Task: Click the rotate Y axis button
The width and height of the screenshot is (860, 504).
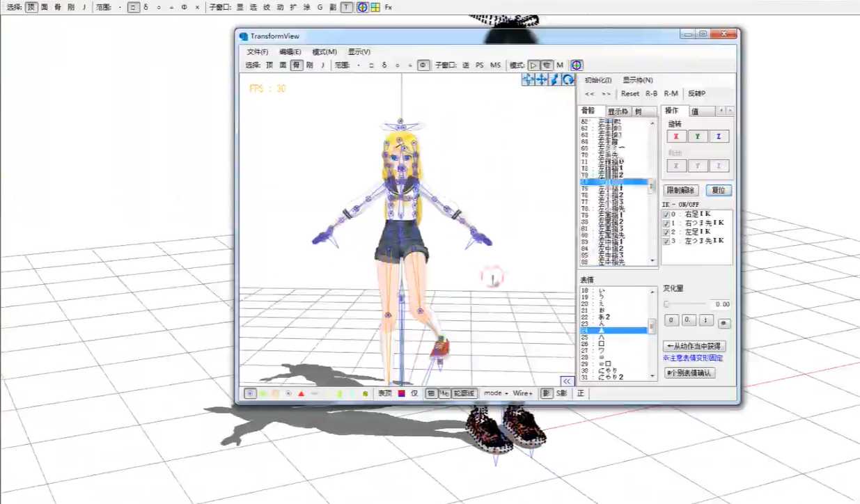Action: 698,136
